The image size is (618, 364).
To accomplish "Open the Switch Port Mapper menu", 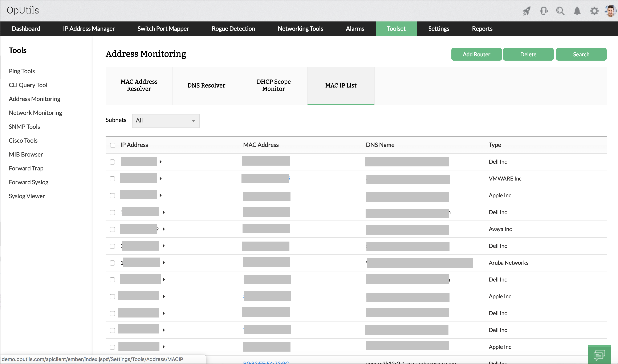I will click(x=163, y=29).
